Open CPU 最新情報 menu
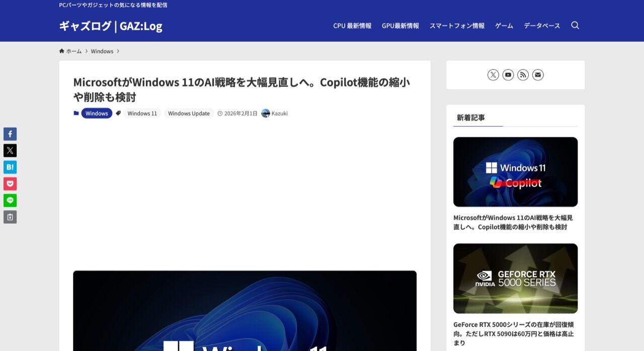 click(x=352, y=26)
